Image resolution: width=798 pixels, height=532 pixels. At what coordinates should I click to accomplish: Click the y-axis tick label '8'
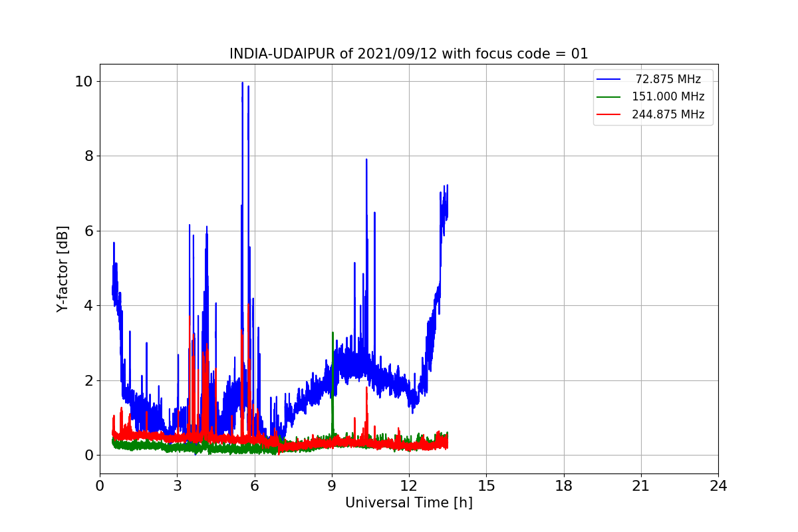click(x=89, y=156)
